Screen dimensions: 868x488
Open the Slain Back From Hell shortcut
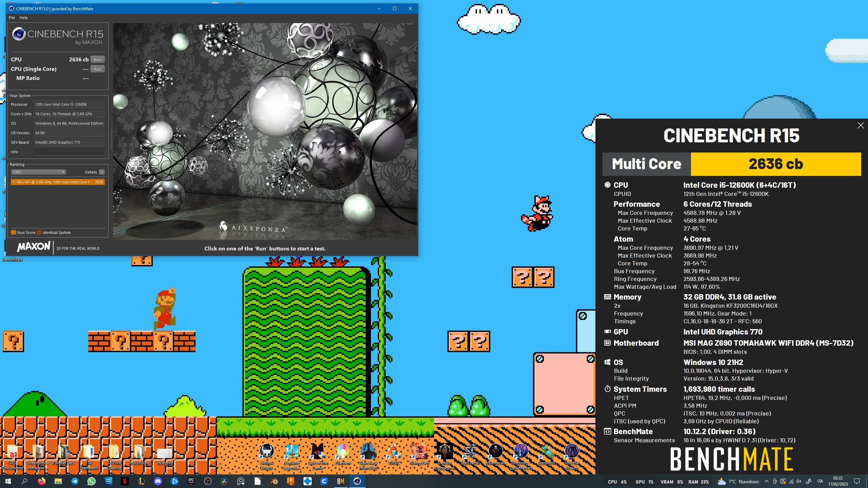[368, 457]
